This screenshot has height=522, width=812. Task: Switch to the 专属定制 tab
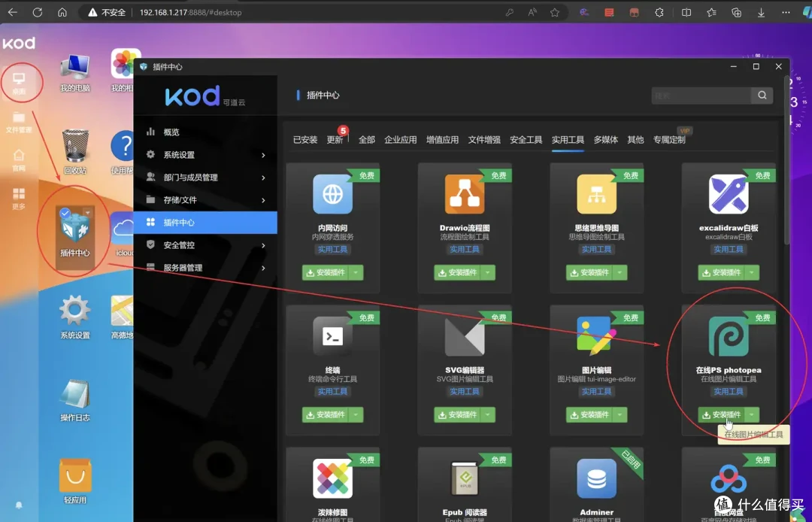pos(669,140)
